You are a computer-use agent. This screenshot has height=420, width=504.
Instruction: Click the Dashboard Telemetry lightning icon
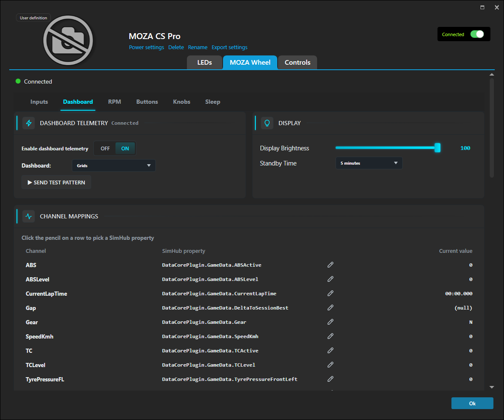(29, 123)
